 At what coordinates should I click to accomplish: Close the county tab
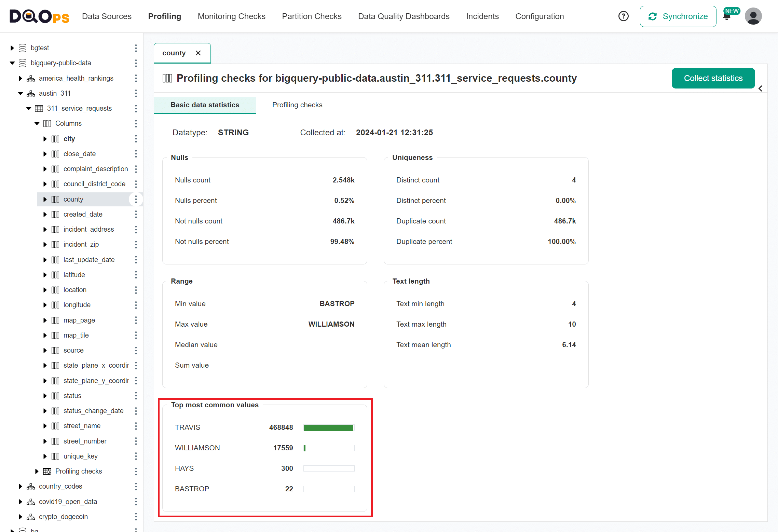[198, 53]
